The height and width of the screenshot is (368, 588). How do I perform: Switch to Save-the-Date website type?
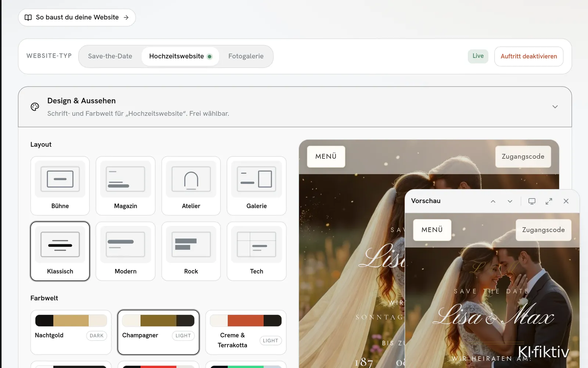(x=110, y=56)
